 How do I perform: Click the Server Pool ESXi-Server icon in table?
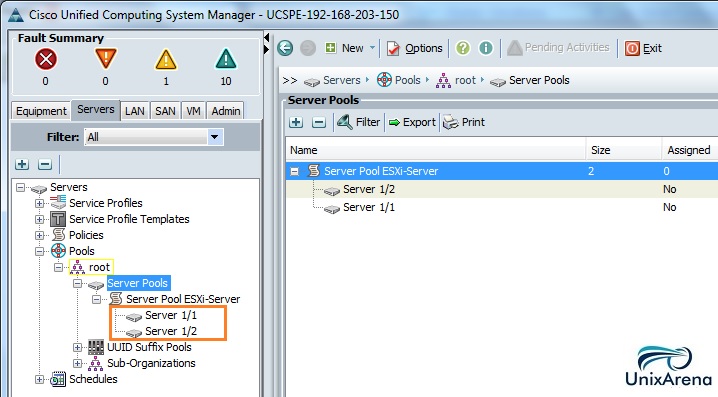(x=314, y=171)
